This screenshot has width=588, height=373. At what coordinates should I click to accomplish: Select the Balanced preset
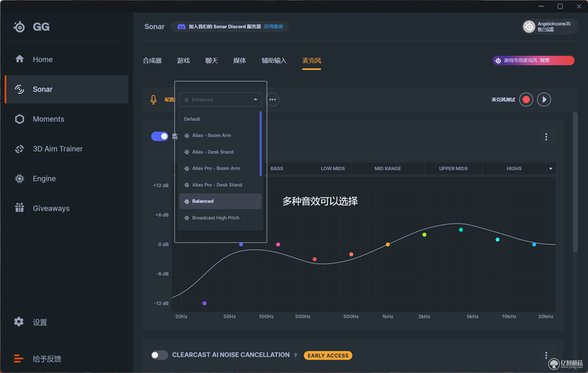pyautogui.click(x=220, y=201)
